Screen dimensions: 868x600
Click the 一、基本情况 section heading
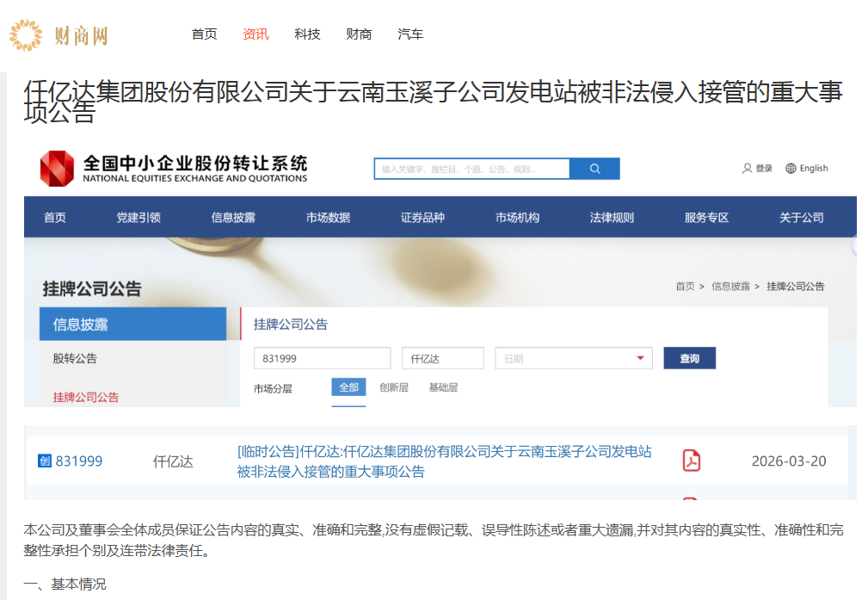(x=65, y=584)
